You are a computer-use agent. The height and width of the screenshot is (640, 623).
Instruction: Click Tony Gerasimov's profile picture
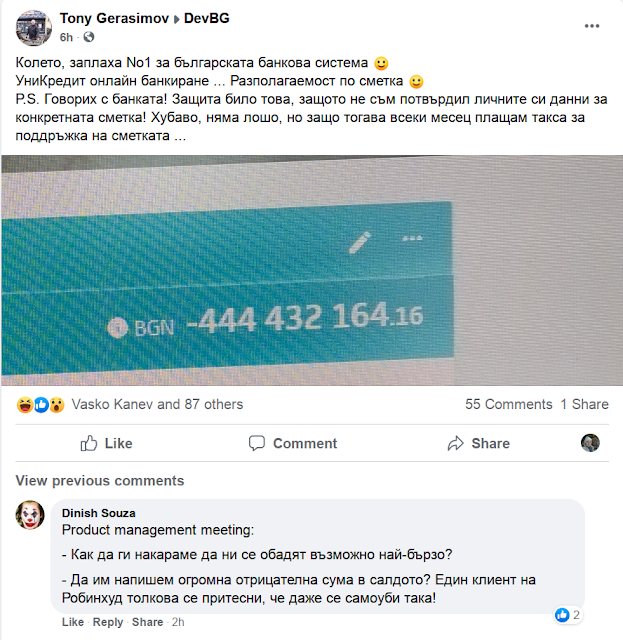point(33,28)
